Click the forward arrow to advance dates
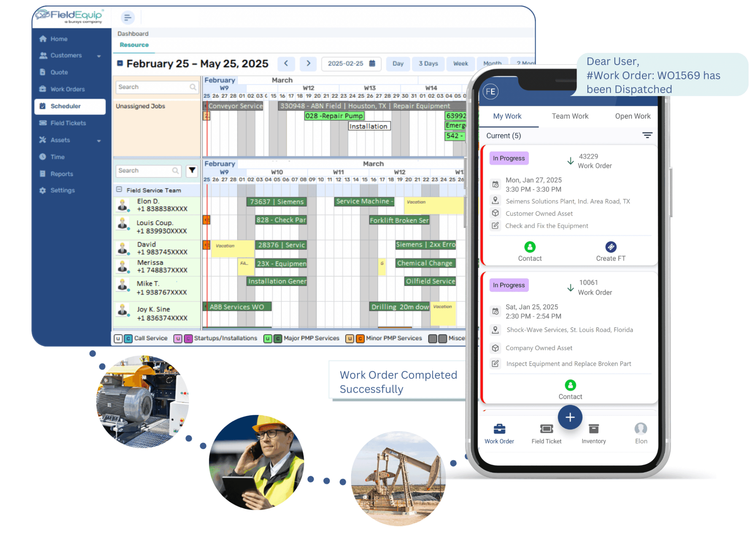 pos(308,63)
